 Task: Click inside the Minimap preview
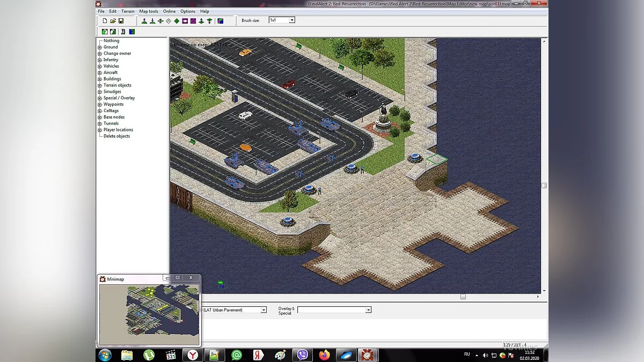tap(149, 314)
